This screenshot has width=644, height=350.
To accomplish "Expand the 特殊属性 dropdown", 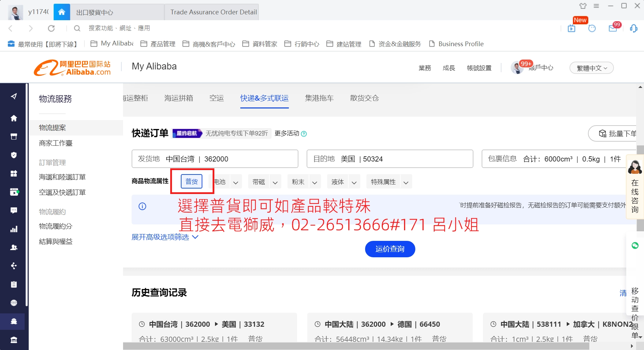I will point(406,182).
